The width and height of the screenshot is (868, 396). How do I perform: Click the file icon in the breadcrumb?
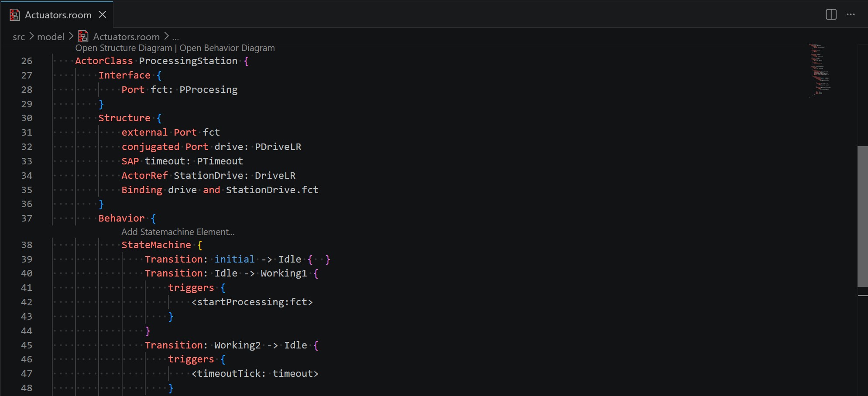coord(83,37)
